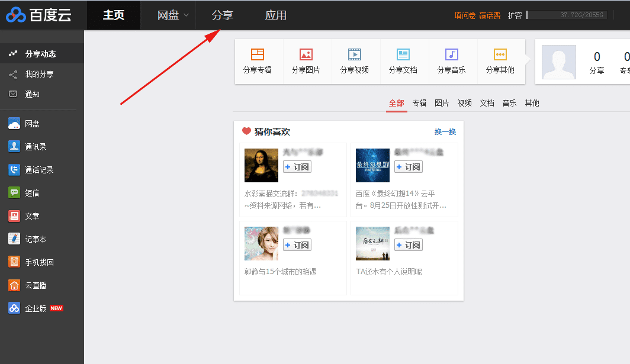Click the NEW badge beside 企业版
This screenshot has width=630, height=364.
56,308
